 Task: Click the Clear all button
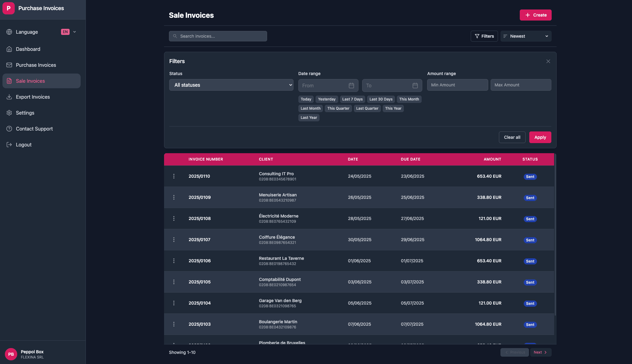(512, 137)
